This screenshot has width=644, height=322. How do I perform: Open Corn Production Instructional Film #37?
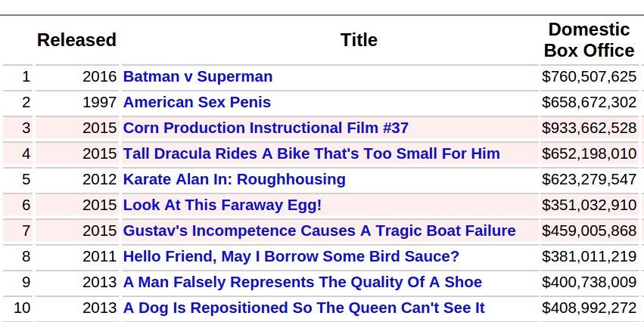click(266, 128)
